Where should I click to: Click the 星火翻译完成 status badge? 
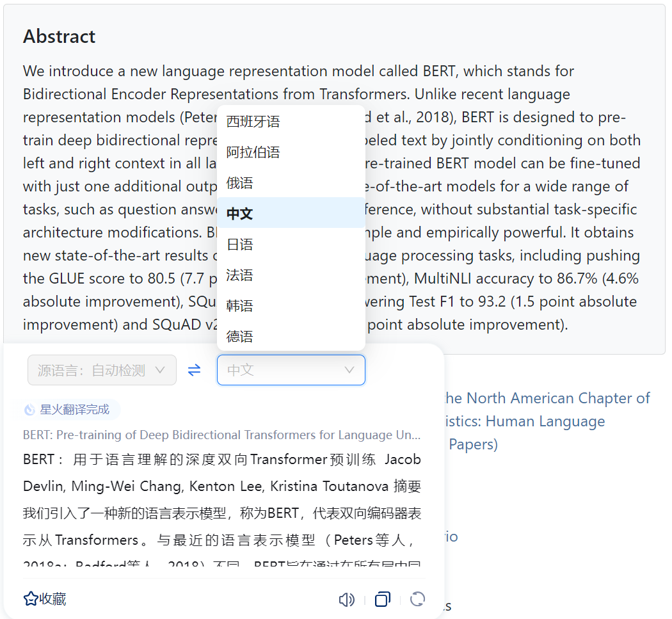(72, 410)
